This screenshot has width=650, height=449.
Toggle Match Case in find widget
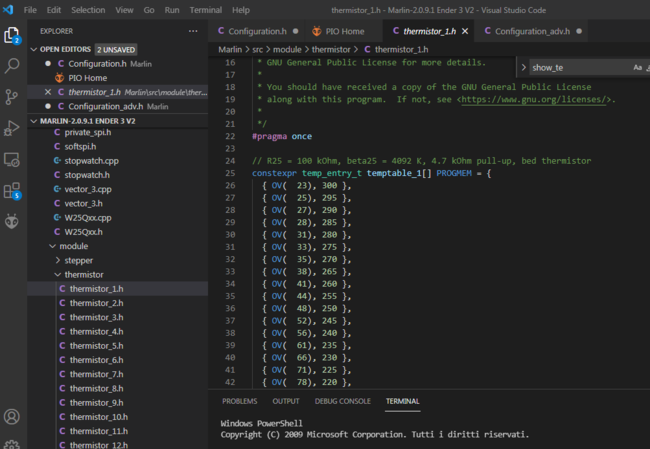click(x=638, y=67)
